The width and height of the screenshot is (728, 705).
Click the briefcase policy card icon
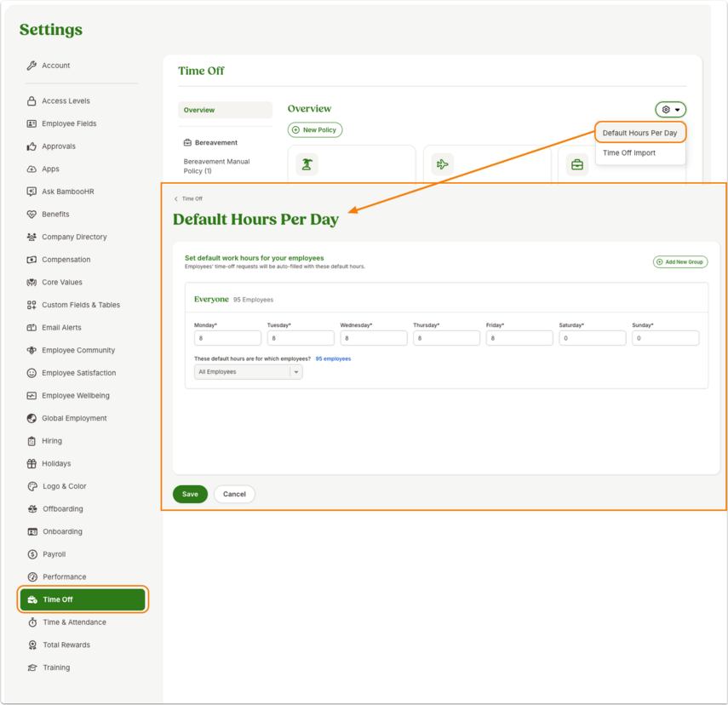577,164
